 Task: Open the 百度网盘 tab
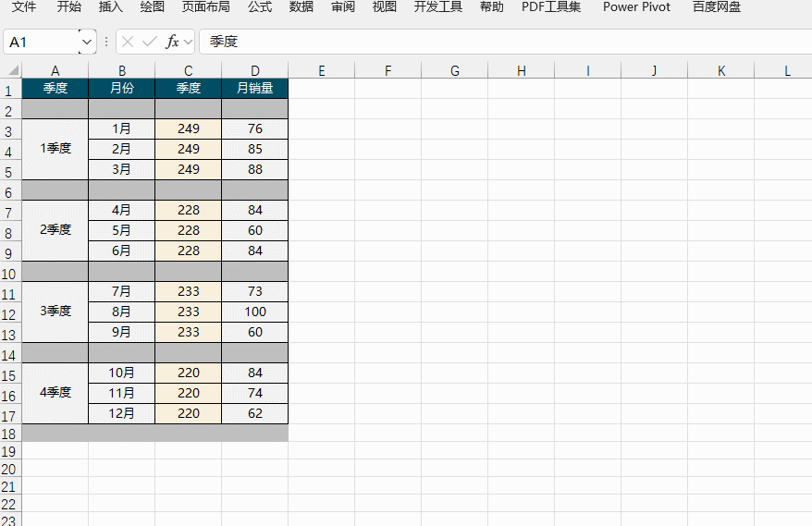click(716, 6)
